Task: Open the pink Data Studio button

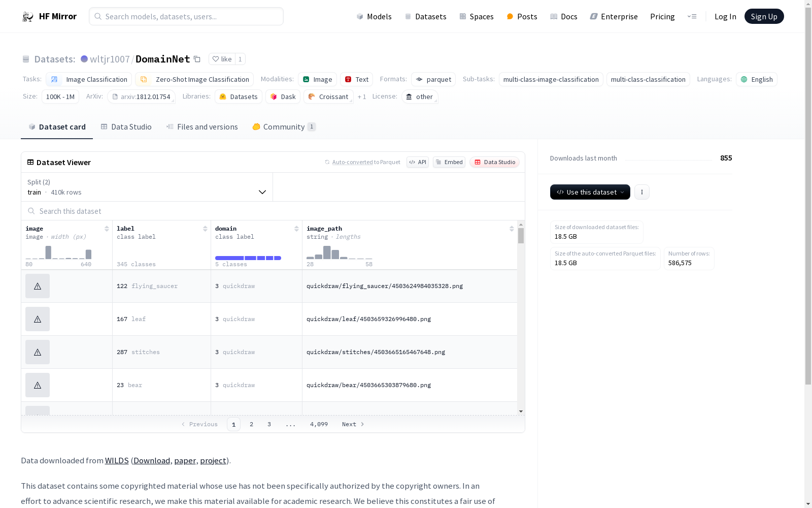Action: coord(495,162)
